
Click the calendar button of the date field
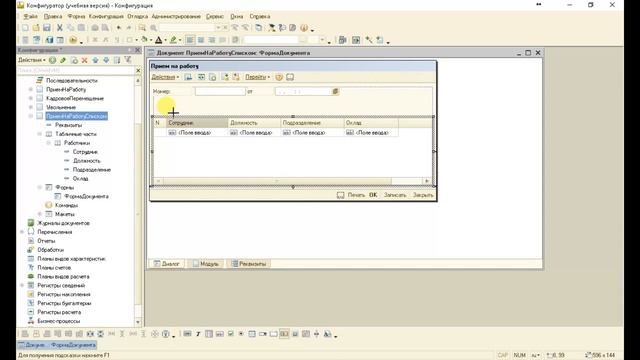point(336,92)
